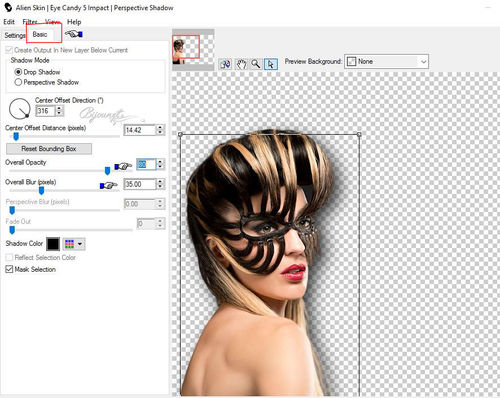Click the Center Offset Direction stepper arrows
Viewport: 500px width, 398px height.
point(59,111)
